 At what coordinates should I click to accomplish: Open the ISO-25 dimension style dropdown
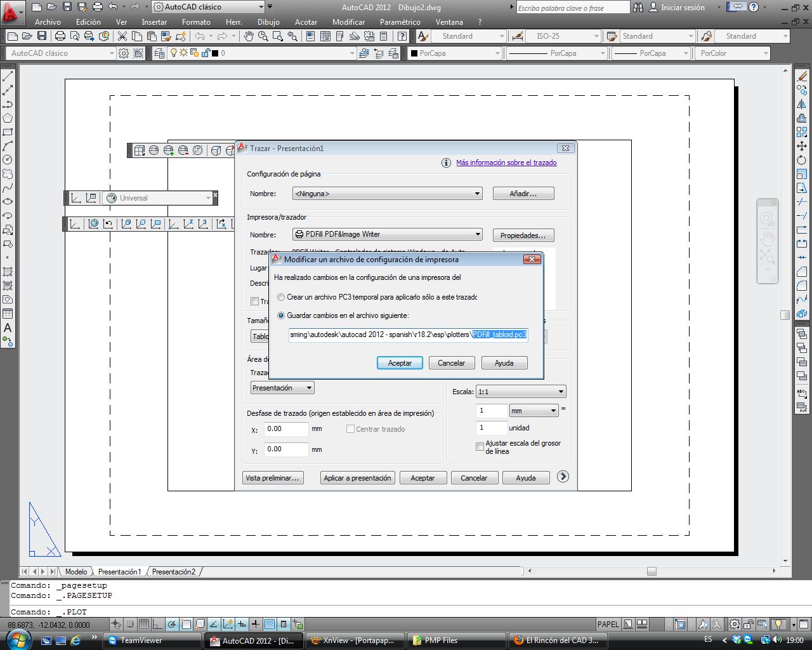(563, 36)
